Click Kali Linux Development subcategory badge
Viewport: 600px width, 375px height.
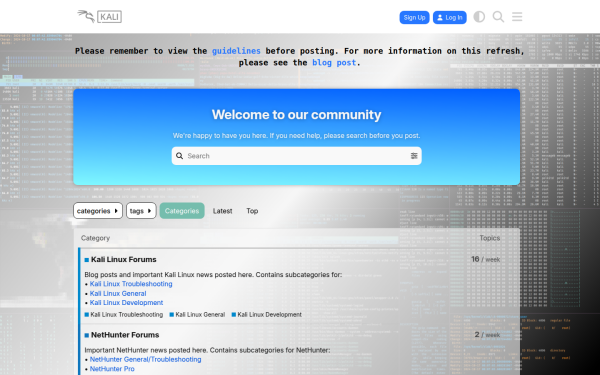[266, 315]
